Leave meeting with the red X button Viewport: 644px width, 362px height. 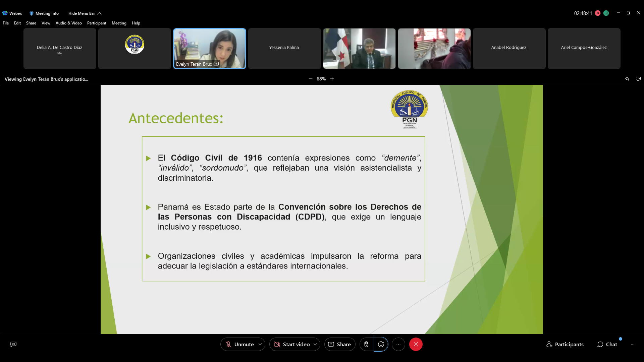[416, 344]
